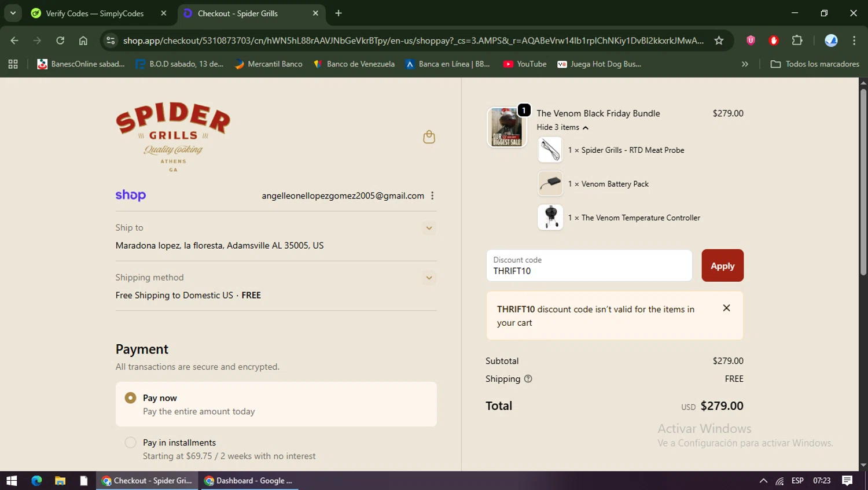Click the RTD Meat Probe thumbnail
This screenshot has width=868, height=490.
pos(550,150)
